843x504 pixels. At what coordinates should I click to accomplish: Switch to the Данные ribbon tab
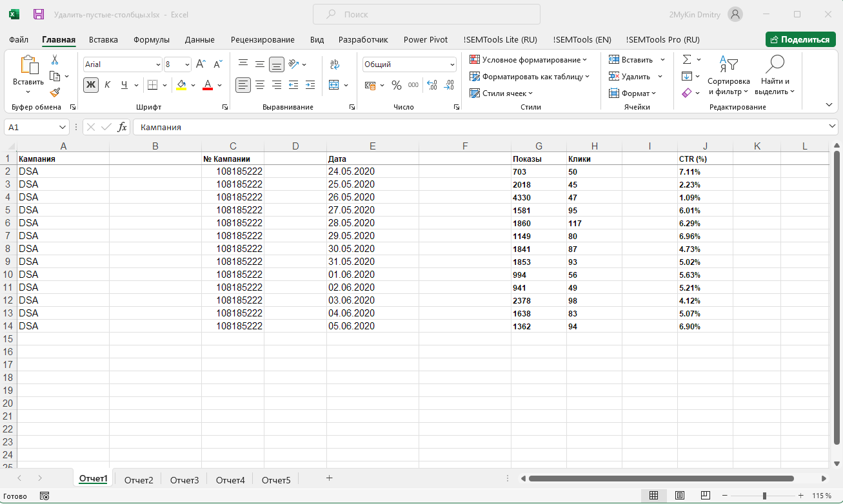pyautogui.click(x=200, y=40)
